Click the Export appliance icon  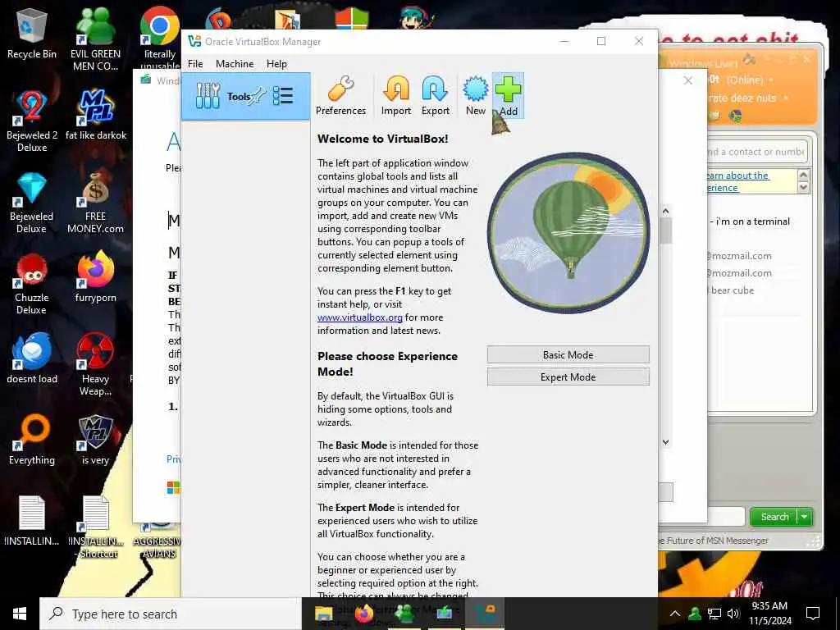tap(435, 96)
